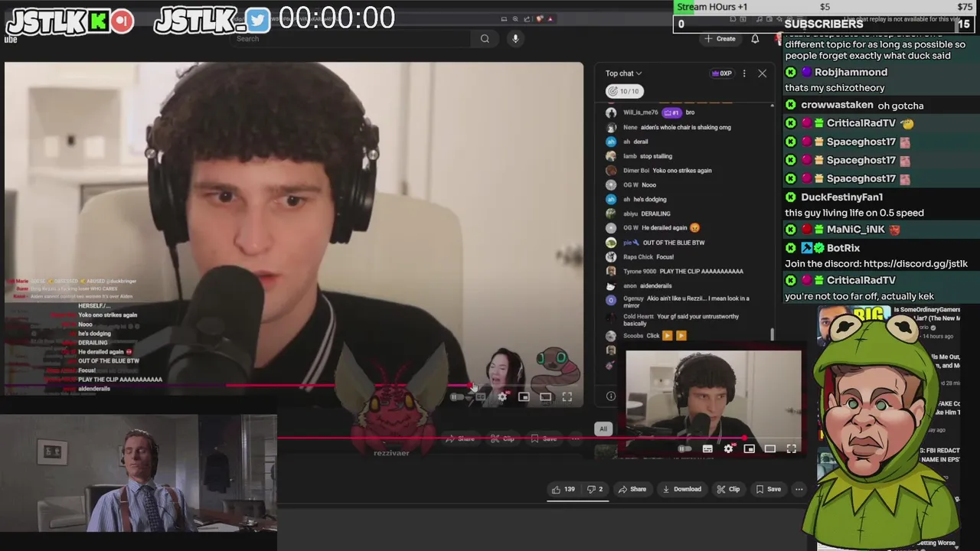Select the 'All' filter chip
This screenshot has height=551, width=980.
click(603, 429)
